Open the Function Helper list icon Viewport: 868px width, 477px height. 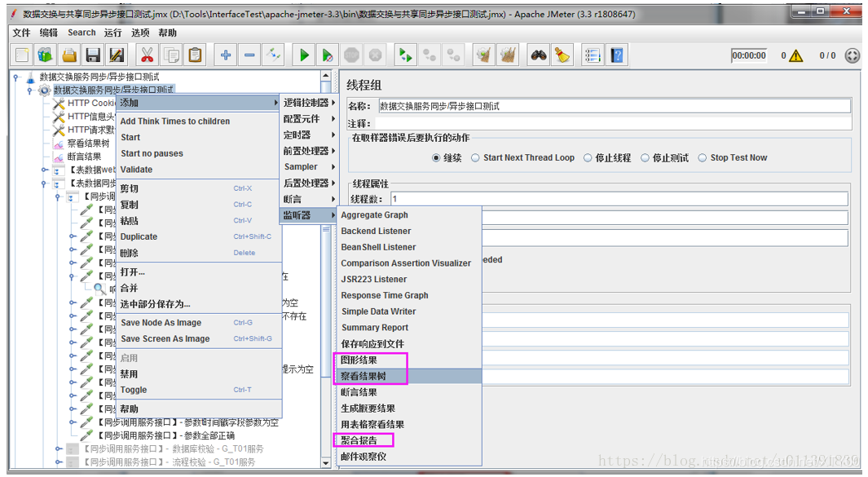click(x=593, y=55)
